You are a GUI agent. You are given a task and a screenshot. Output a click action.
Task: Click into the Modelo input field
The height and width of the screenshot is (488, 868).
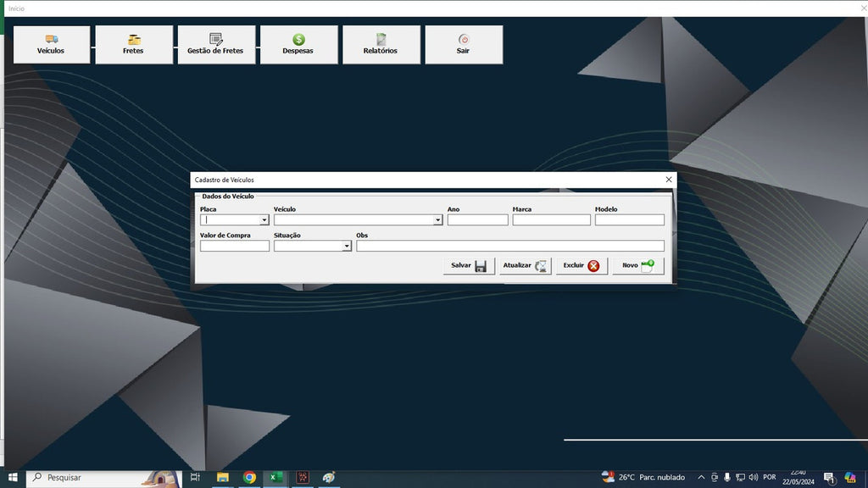tap(630, 220)
